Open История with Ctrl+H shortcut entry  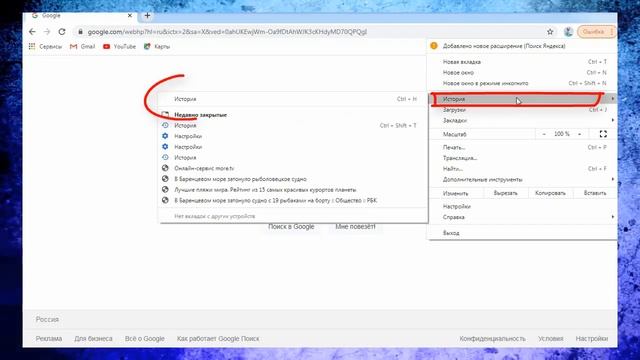293,99
